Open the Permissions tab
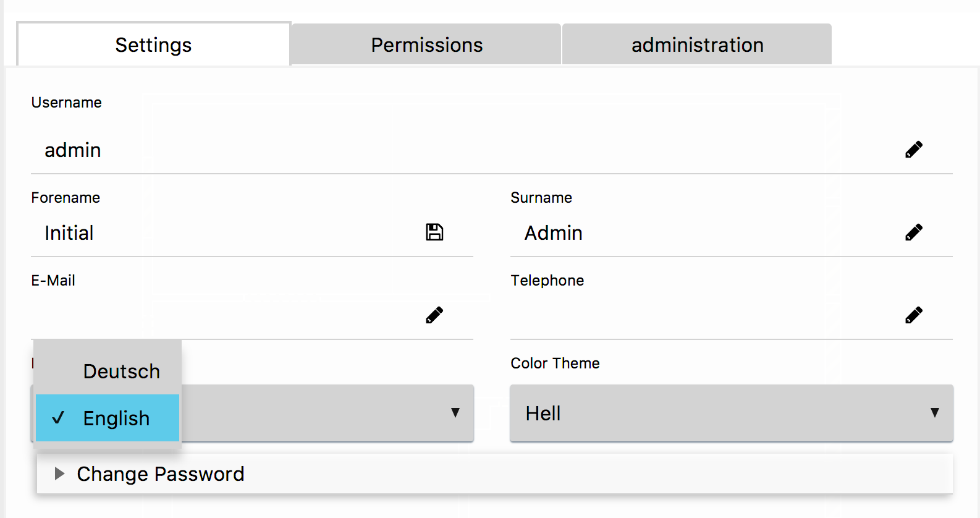Screen dimensions: 980x518 click(x=426, y=45)
